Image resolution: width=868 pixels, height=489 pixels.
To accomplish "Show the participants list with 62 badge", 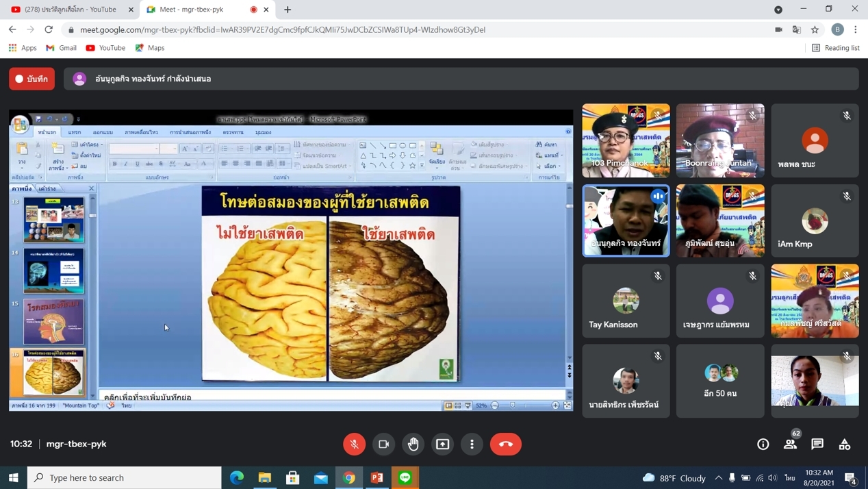I will pos(790,444).
